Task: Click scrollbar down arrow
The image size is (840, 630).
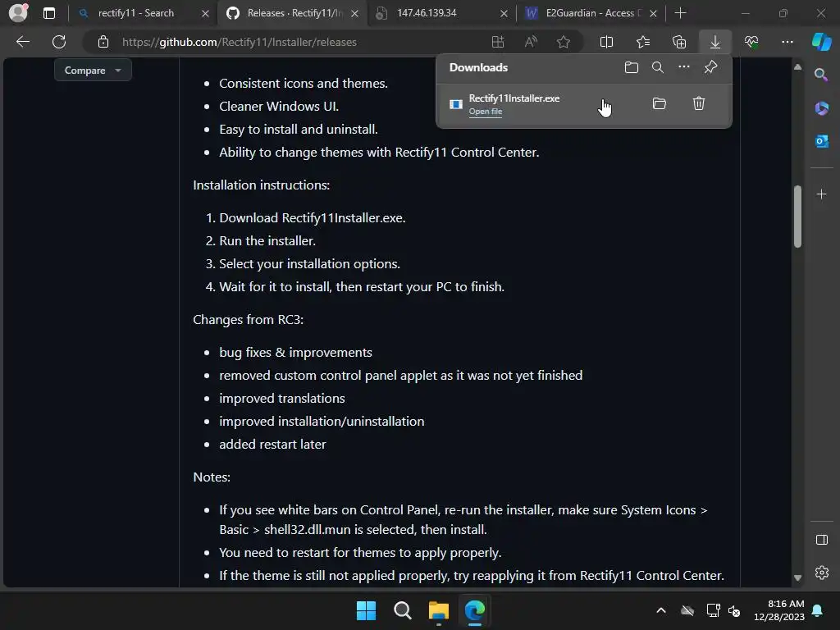Action: tap(797, 577)
